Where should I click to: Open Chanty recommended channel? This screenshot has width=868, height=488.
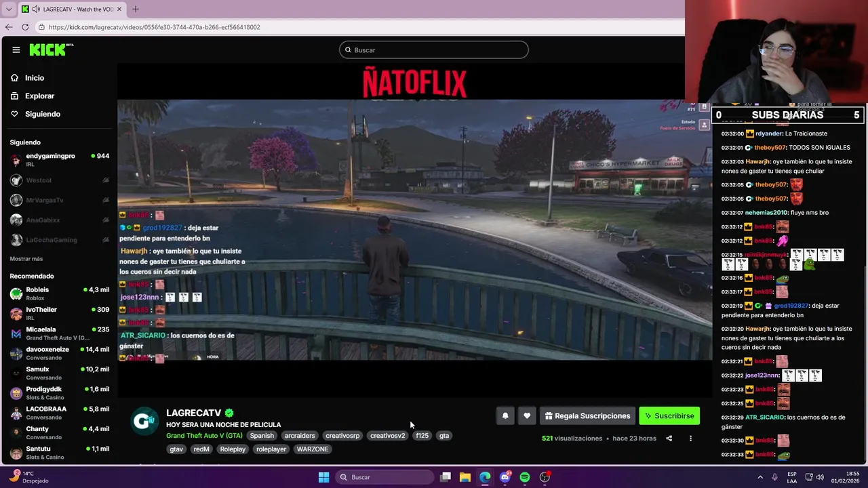point(60,432)
